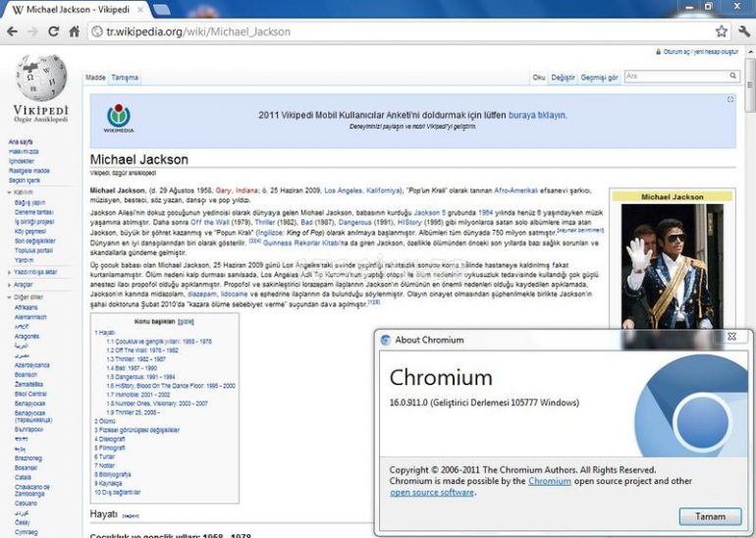
Task: Jump to contents entry '10 Dış bağlantılar'
Action: [118, 493]
